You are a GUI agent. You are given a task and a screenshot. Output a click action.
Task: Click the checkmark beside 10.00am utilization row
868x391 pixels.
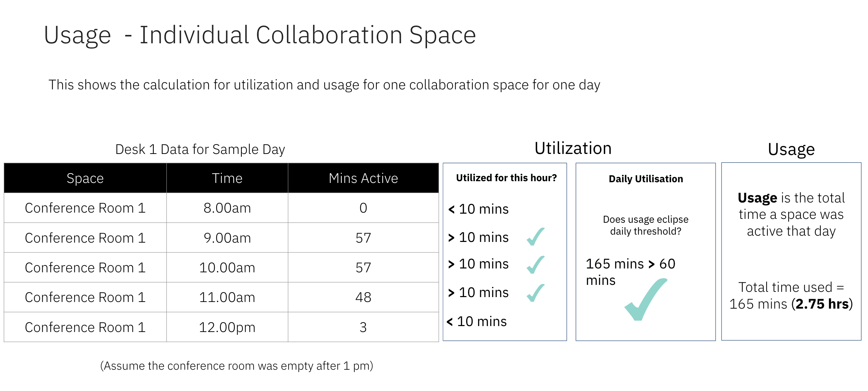click(536, 264)
